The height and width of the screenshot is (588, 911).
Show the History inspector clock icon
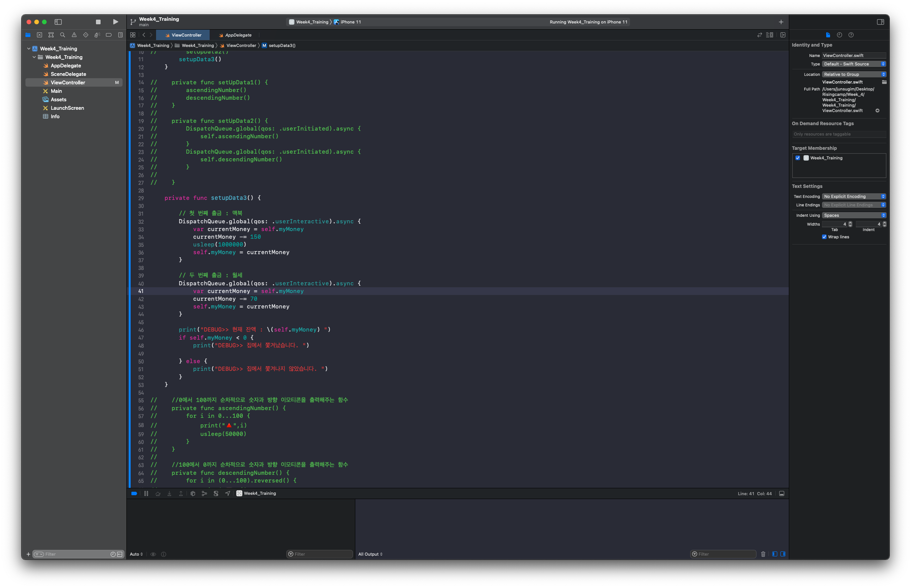tap(839, 35)
